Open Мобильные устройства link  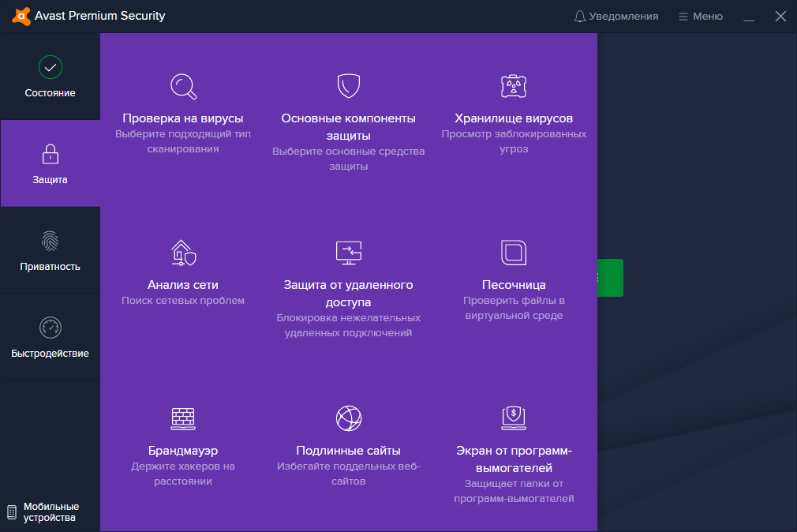coord(43,512)
